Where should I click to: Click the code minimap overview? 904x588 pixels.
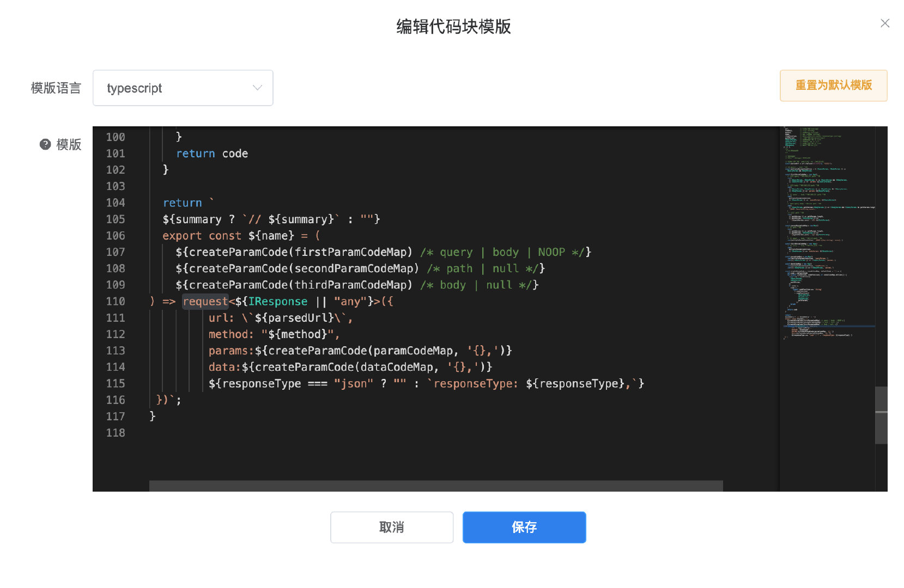(x=827, y=234)
